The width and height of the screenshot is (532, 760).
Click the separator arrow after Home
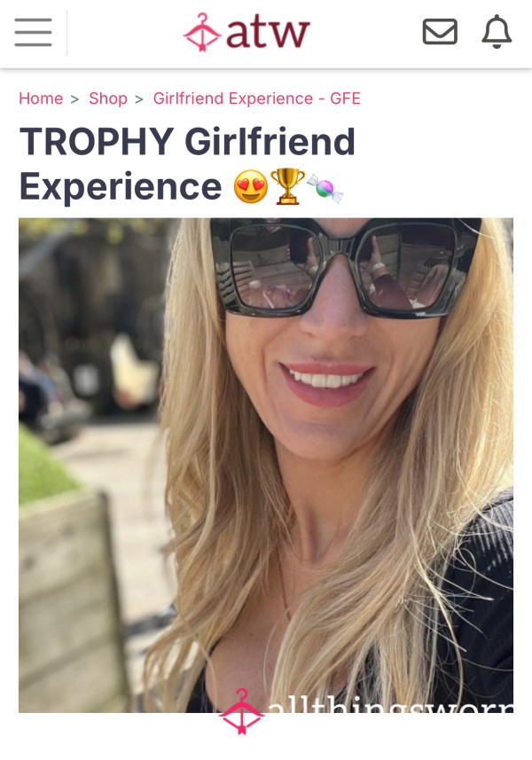click(74, 98)
